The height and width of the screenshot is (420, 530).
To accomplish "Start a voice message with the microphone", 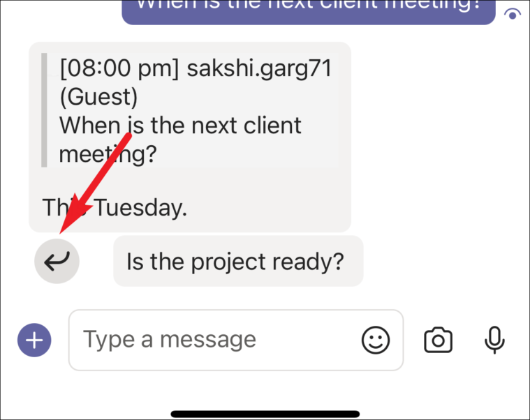I will [494, 340].
